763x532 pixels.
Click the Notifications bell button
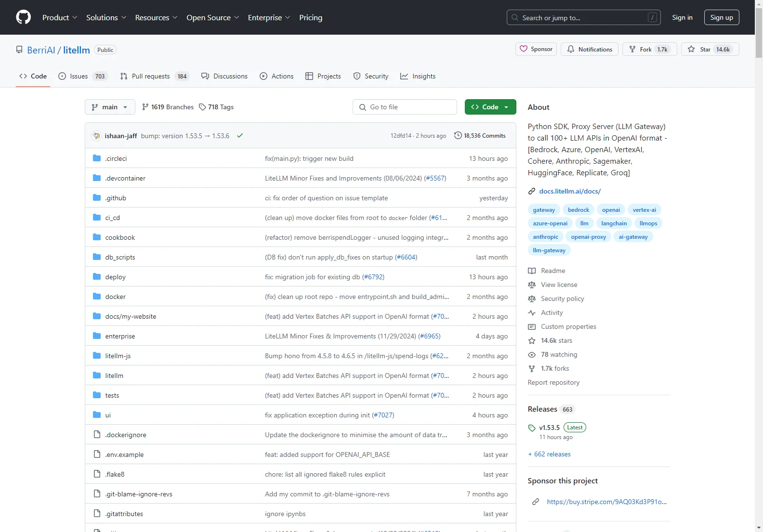click(590, 49)
